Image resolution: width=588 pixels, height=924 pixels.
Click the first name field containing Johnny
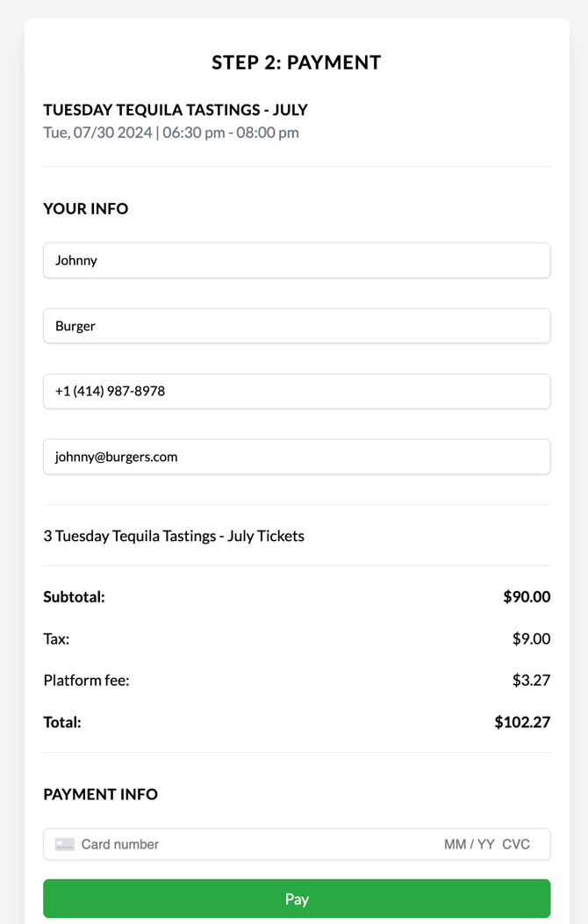coord(297,260)
